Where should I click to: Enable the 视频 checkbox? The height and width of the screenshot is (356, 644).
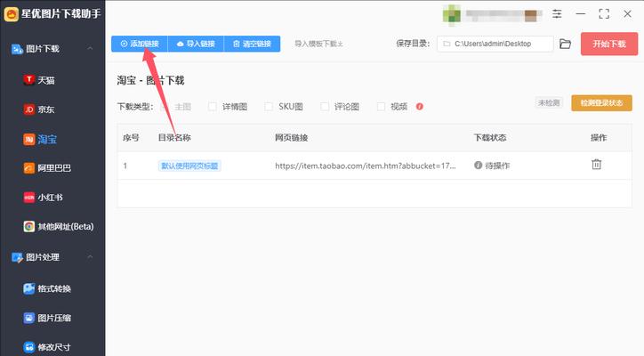tap(381, 107)
